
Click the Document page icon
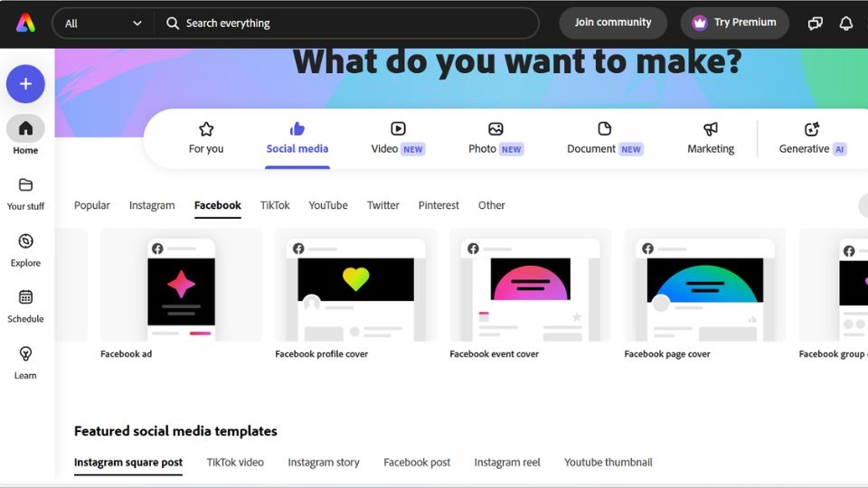605,129
